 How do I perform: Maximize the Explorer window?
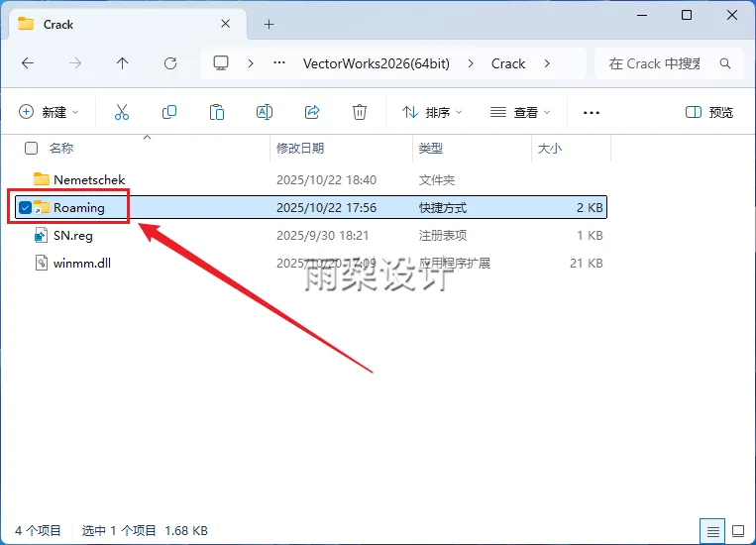(687, 16)
